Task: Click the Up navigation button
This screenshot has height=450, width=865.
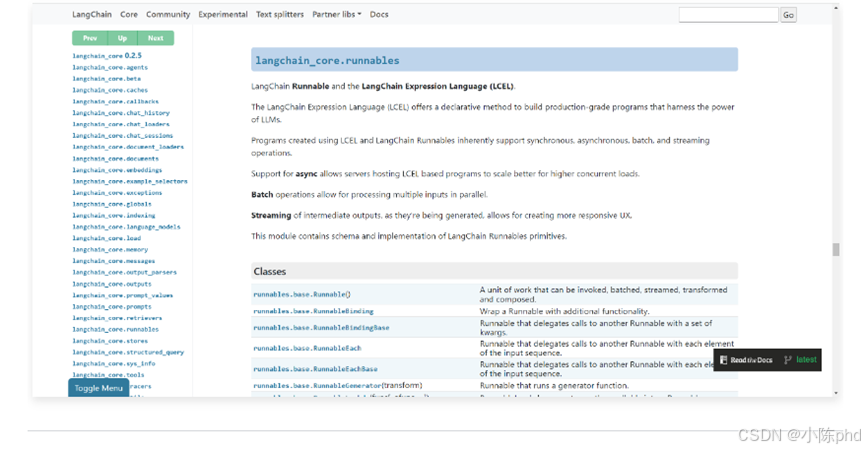Action: click(x=122, y=38)
